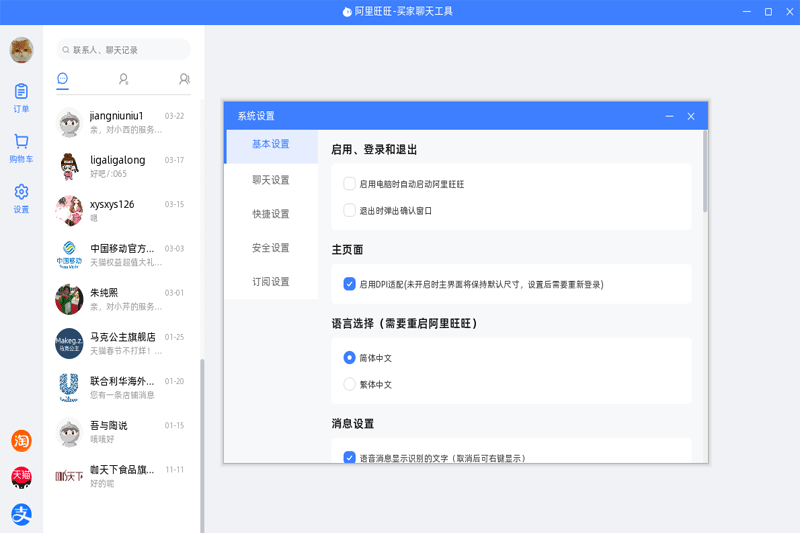The height and width of the screenshot is (533, 800).
Task: Click xysxys126 avatar thumbnail
Action: click(x=69, y=211)
